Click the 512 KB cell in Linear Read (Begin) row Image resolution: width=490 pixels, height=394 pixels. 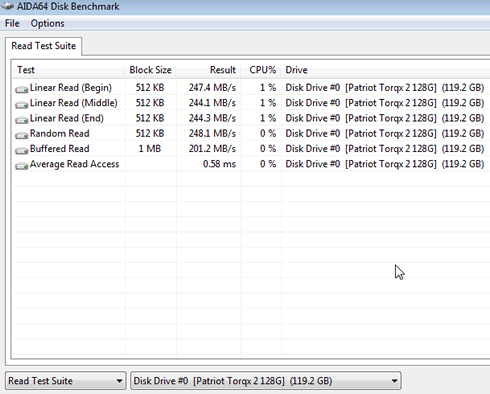coord(150,88)
